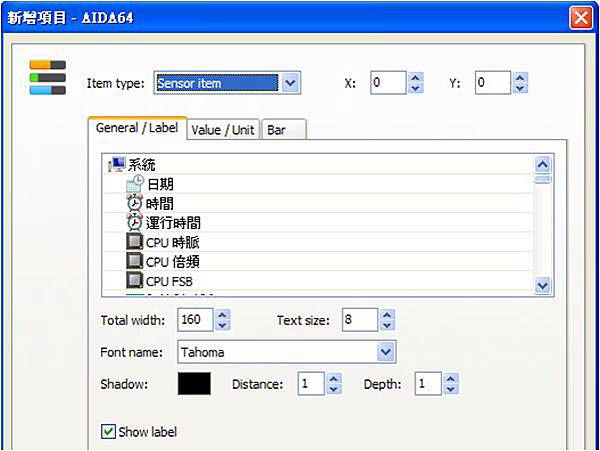The image size is (600, 451).
Task: Click the chip icon beside CPU 時脈
Action: click(135, 242)
